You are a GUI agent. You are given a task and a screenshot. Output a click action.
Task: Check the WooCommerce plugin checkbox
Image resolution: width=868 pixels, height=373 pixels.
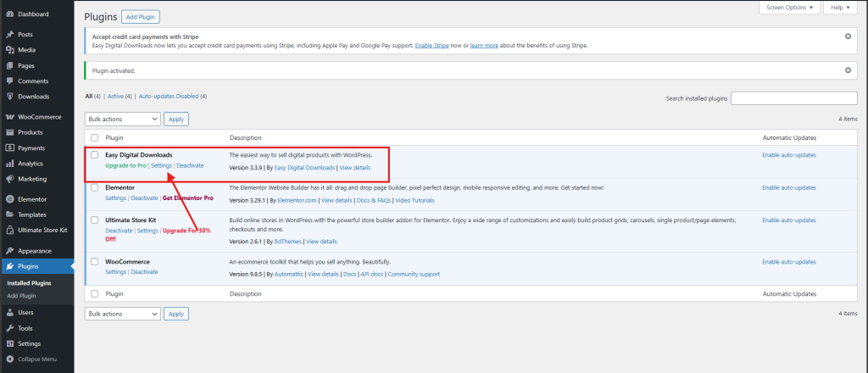point(95,262)
